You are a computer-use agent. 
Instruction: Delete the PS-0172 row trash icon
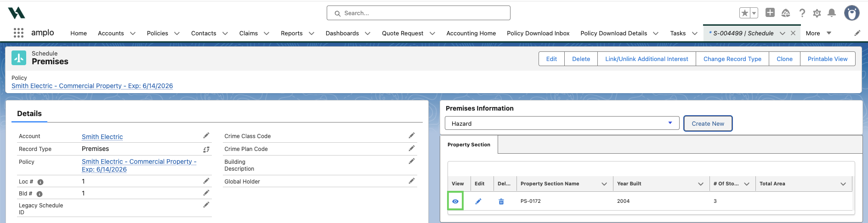click(501, 201)
